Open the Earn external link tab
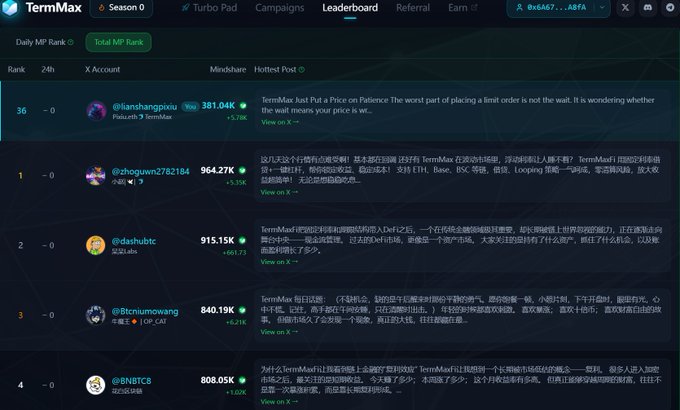This screenshot has height=410, width=680. pyautogui.click(x=463, y=8)
